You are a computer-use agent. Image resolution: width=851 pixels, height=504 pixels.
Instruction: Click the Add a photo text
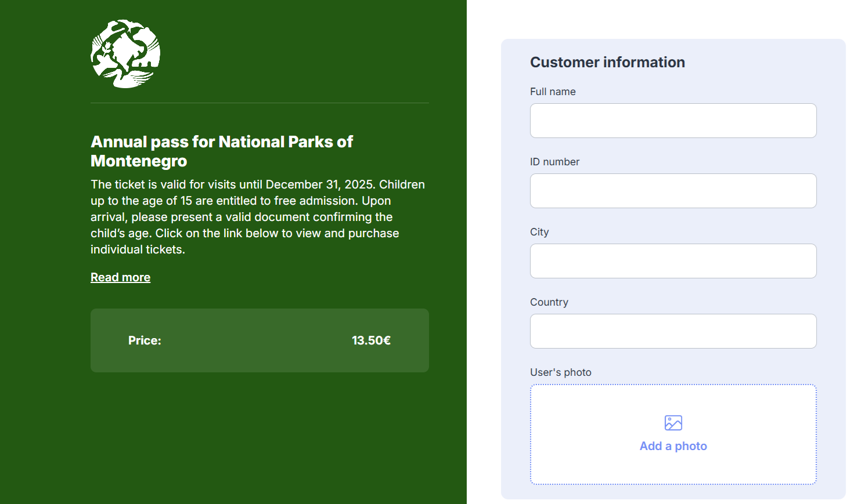pos(673,446)
